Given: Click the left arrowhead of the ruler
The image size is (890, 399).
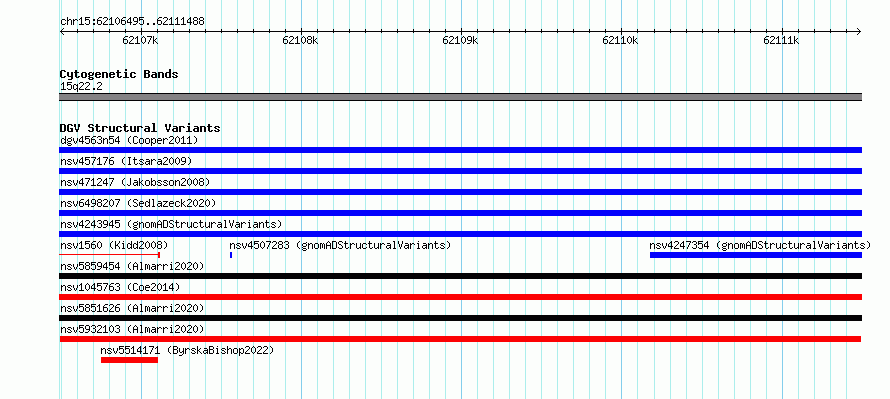Looking at the screenshot, I should point(62,31).
